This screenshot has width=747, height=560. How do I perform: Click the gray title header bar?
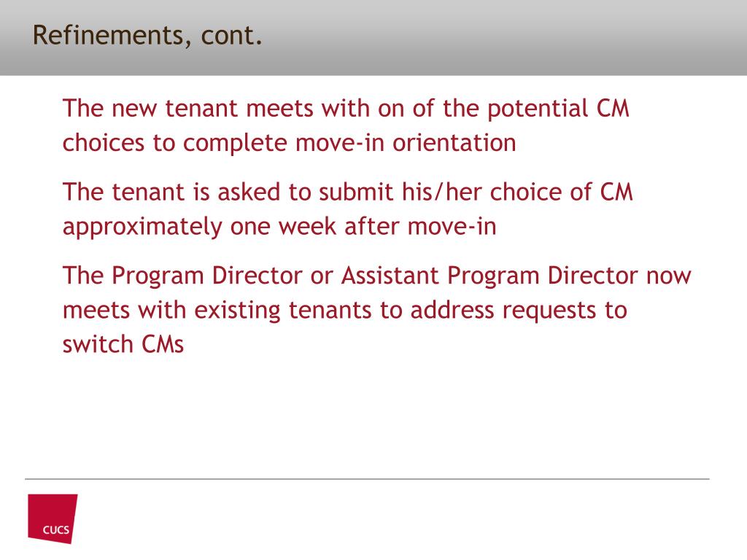[373, 38]
